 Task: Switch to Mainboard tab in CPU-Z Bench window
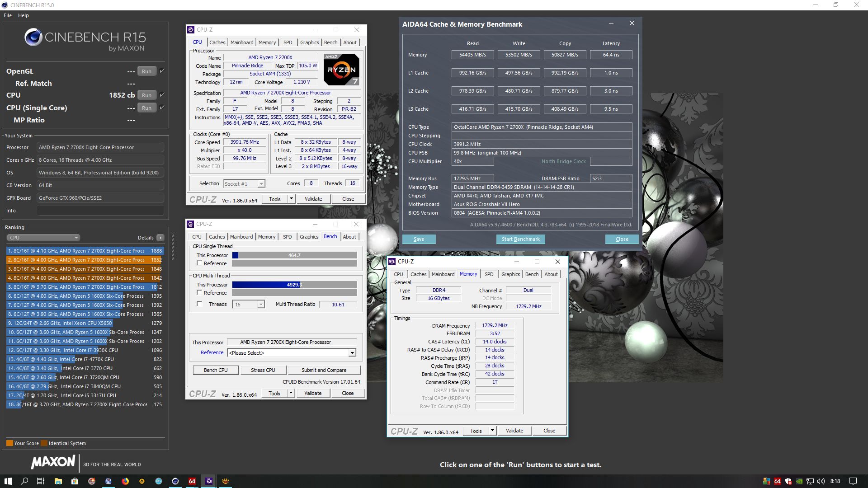pyautogui.click(x=241, y=237)
